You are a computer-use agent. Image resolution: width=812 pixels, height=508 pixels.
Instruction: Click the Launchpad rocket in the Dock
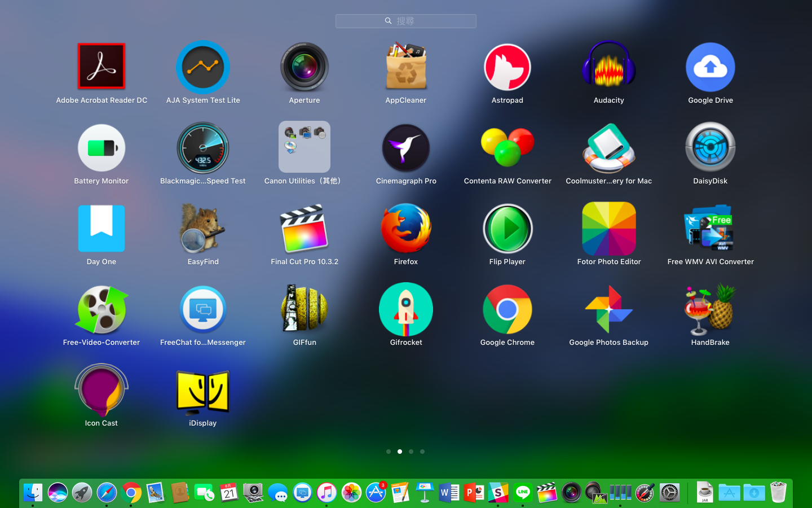pyautogui.click(x=82, y=493)
